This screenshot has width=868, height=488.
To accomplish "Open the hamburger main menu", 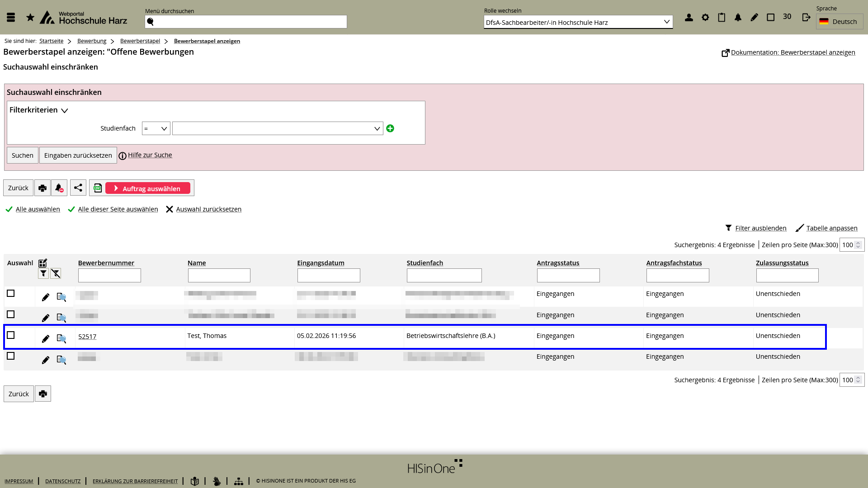I will pos(11,18).
